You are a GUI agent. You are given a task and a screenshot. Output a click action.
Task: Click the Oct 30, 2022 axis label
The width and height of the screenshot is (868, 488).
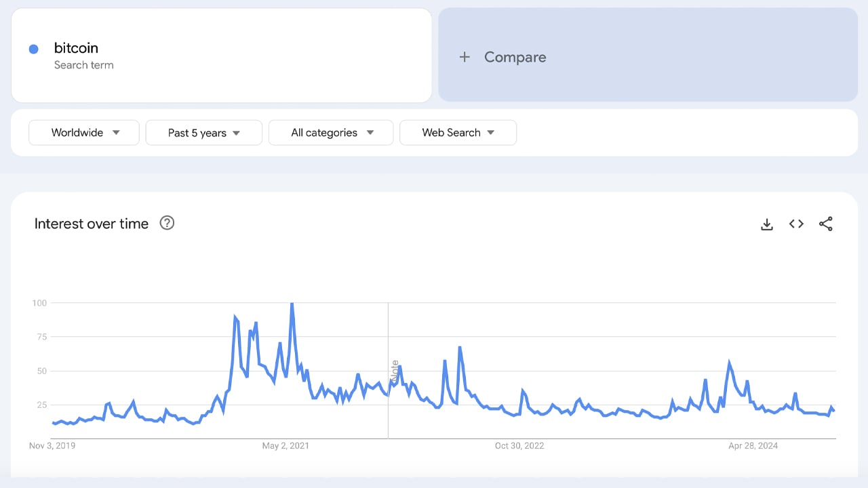[x=519, y=445]
